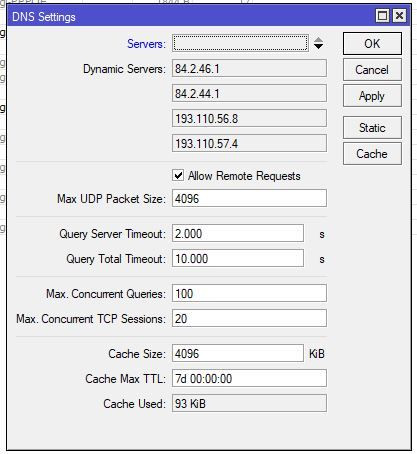
Task: Edit Max UDP Packet Size field
Action: (249, 198)
